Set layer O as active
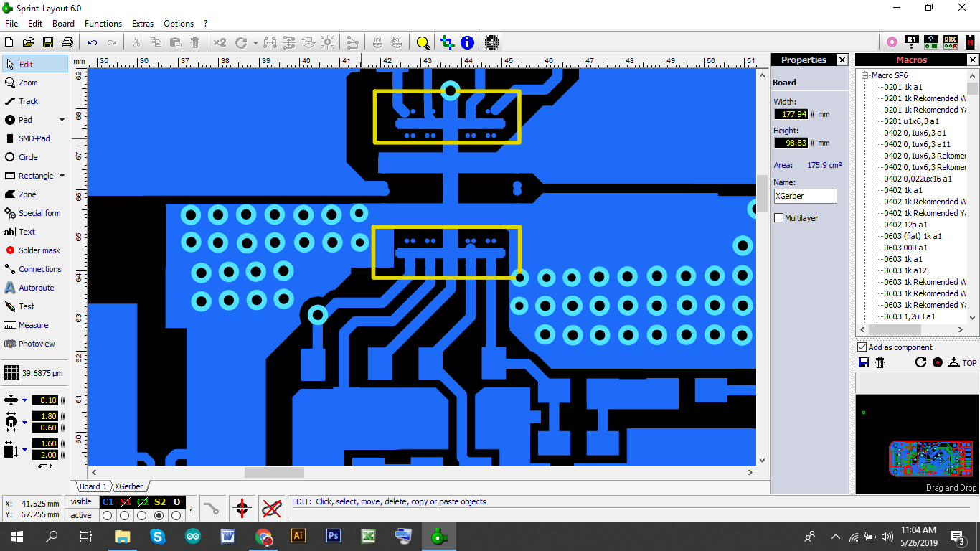Viewport: 980px width, 551px height. [x=176, y=515]
